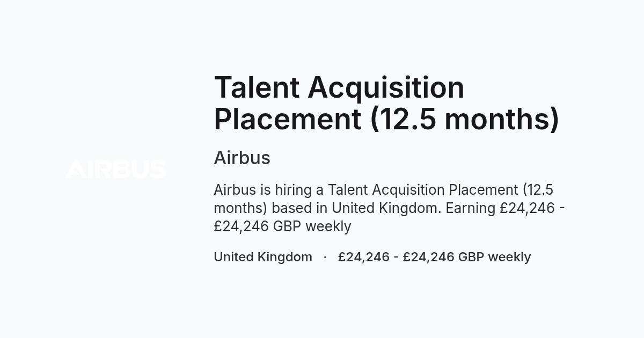Open the Talent Acquisition title line
644x338 pixels.
(339, 87)
